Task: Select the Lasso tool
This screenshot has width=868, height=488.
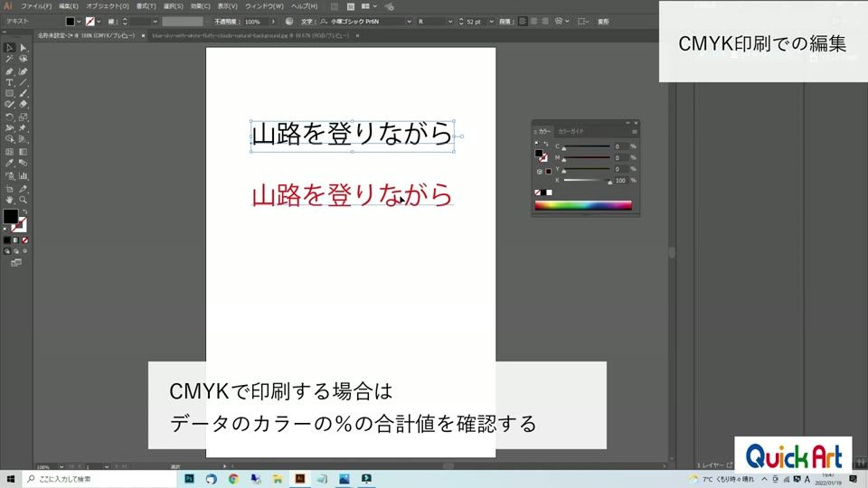Action: [24, 59]
